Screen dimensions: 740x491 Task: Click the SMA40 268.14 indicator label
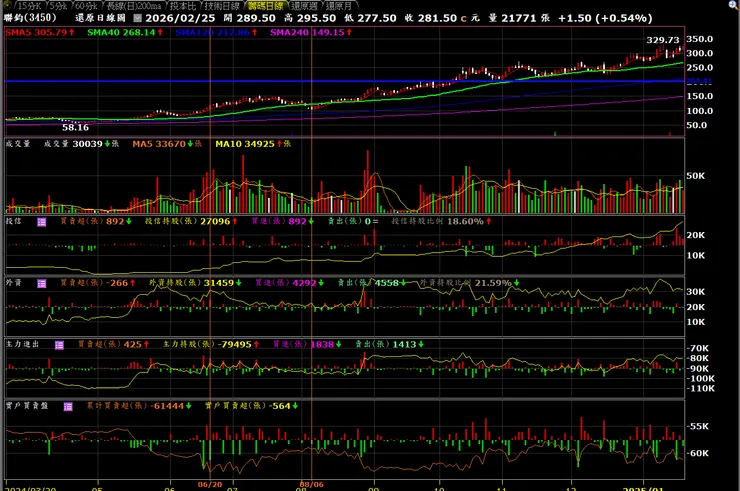click(125, 33)
